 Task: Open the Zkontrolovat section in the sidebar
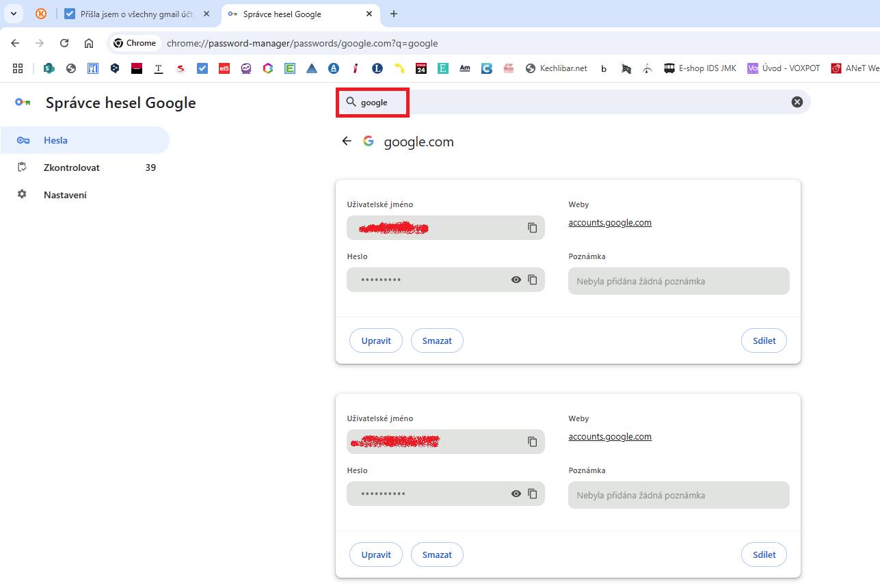pos(85,168)
